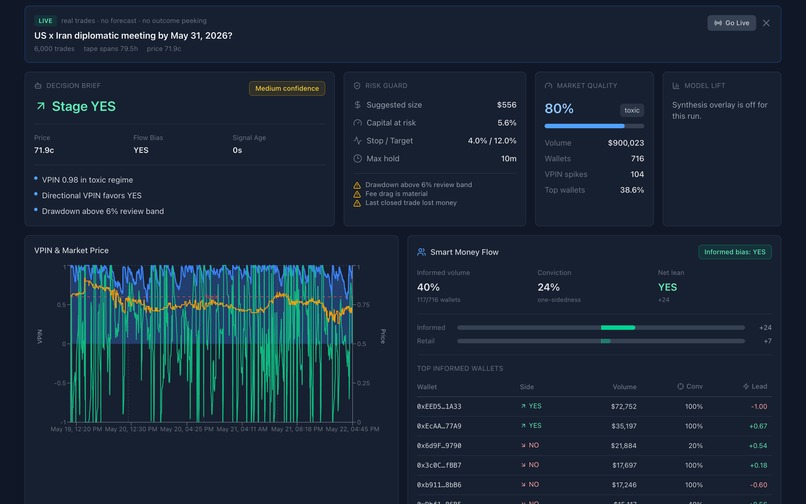This screenshot has height=504, width=806.
Task: Click the Smart Money Flow people icon
Action: coord(421,252)
